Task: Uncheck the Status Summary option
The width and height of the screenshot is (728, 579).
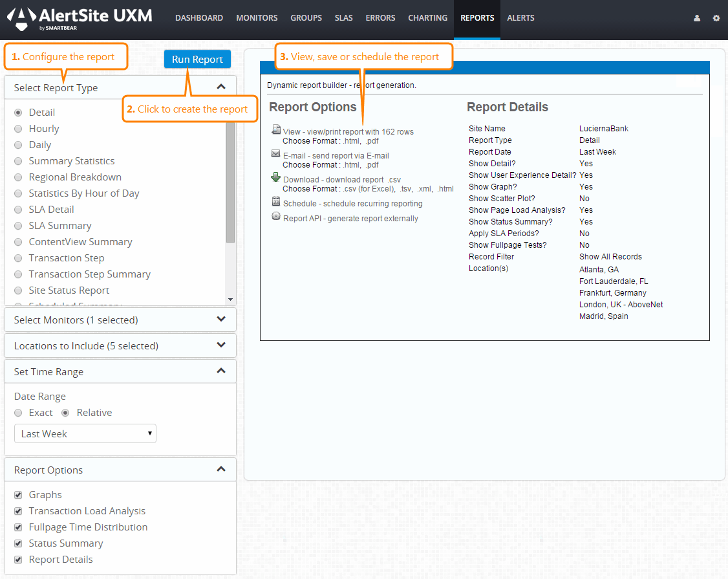Action: pyautogui.click(x=18, y=543)
